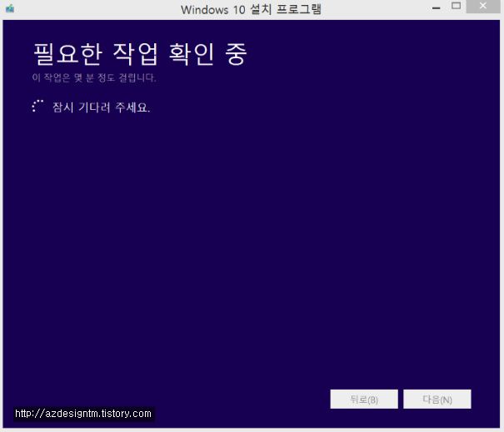Viewport: 504px width, 432px height.
Task: Click the 다음(N) next button
Action: 437,400
